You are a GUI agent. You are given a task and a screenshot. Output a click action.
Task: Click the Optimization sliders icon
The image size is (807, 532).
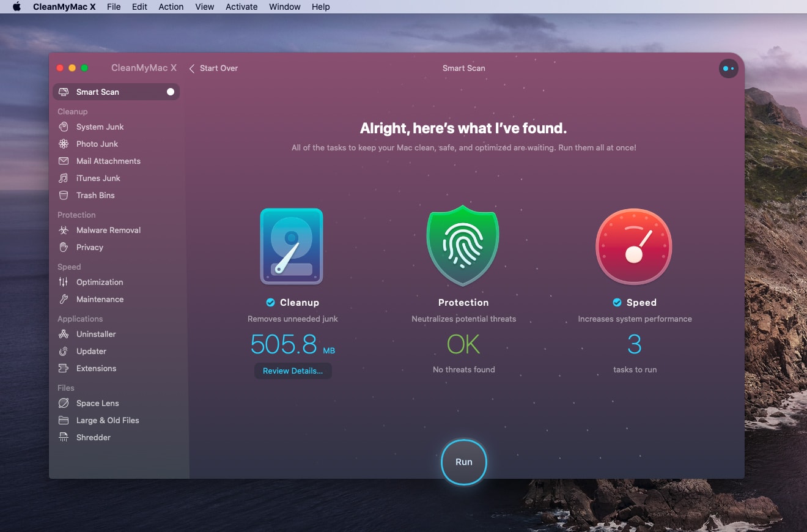click(x=63, y=282)
